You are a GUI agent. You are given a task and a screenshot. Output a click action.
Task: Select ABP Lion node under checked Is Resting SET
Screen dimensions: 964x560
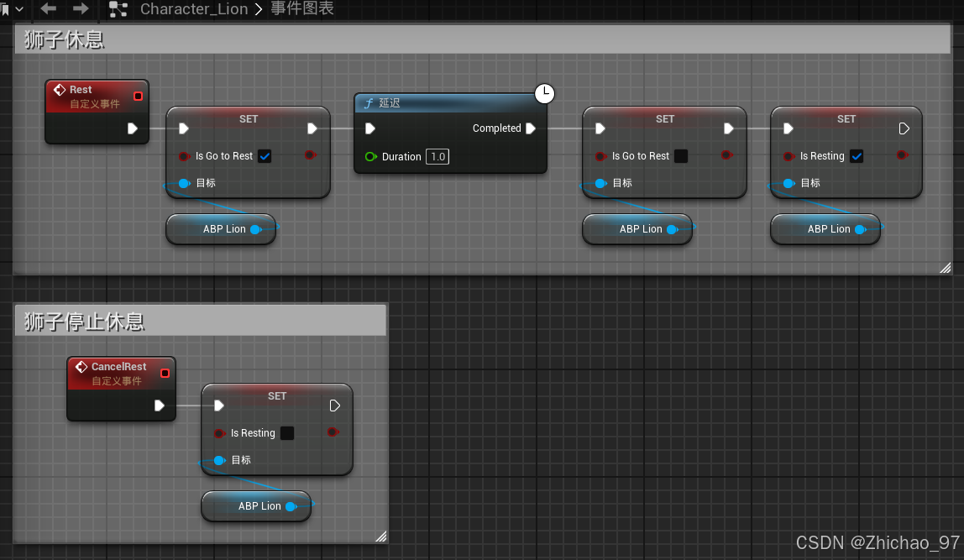825,228
